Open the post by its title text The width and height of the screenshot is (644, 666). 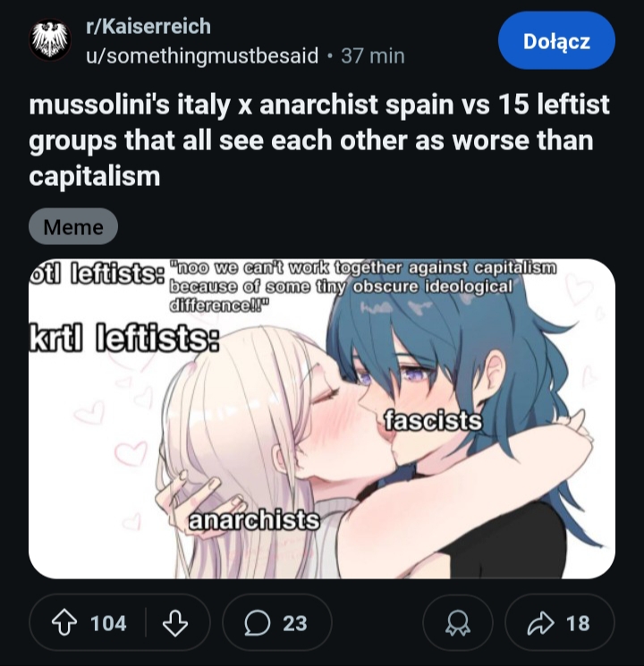(319, 140)
